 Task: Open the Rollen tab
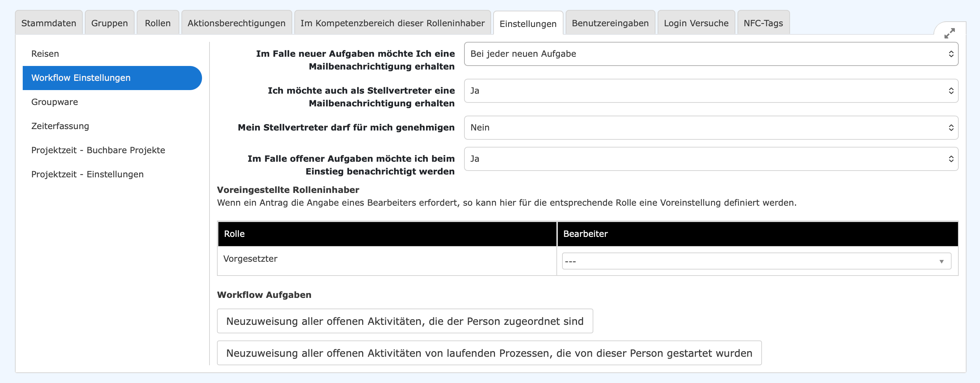pos(158,23)
